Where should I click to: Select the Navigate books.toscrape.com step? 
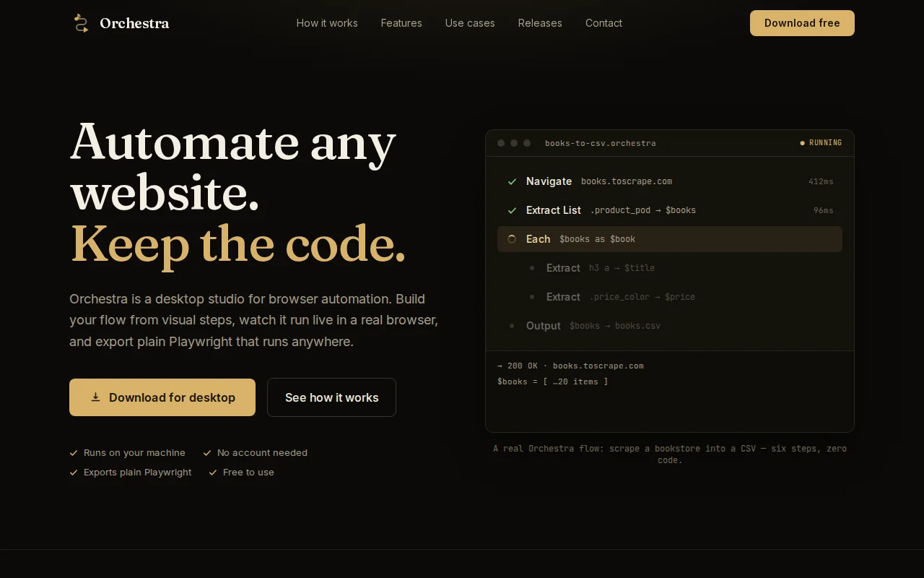pos(670,181)
